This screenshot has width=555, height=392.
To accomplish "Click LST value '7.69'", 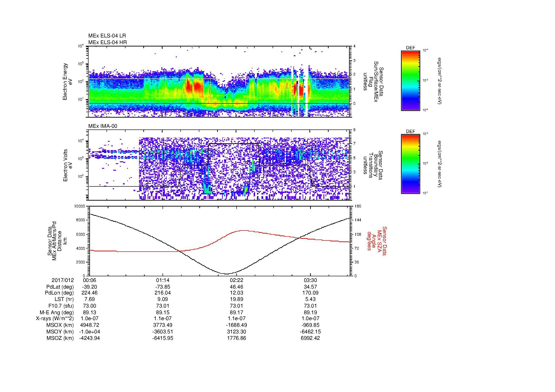I will point(89,300).
